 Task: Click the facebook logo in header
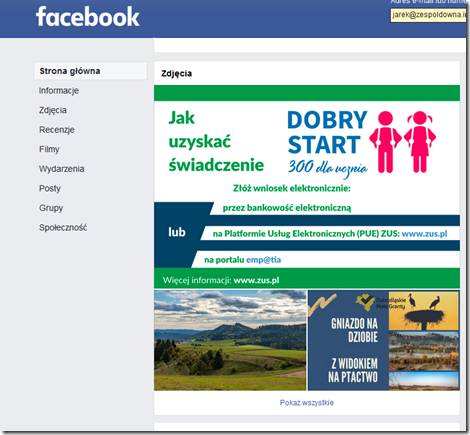click(x=88, y=17)
